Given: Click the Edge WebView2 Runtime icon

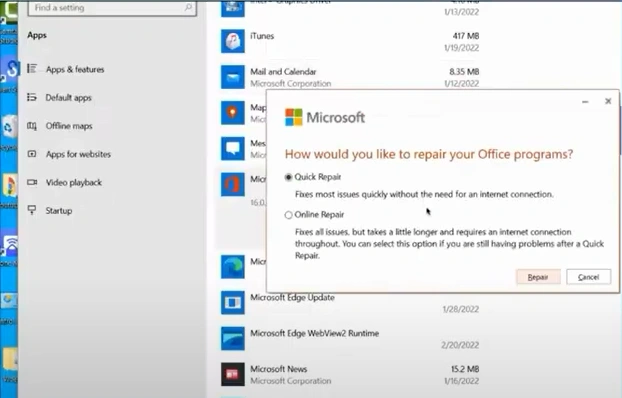Looking at the screenshot, I should click(232, 338).
